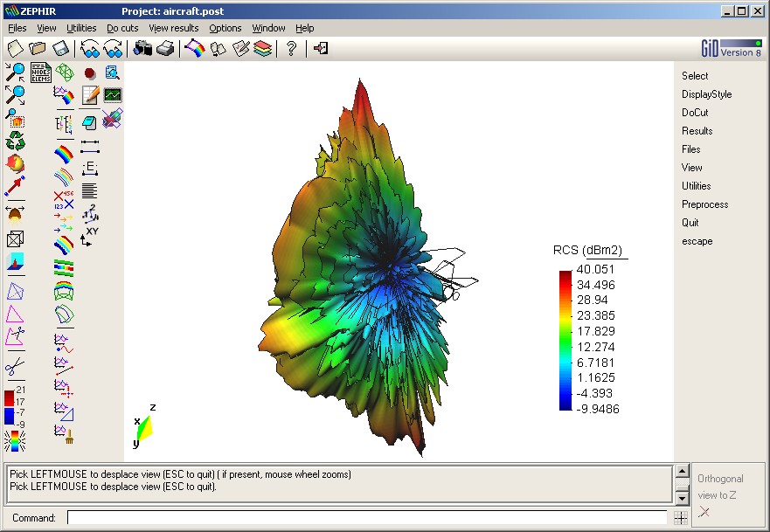Click the green oscilloscope graph window icon

pyautogui.click(x=113, y=95)
